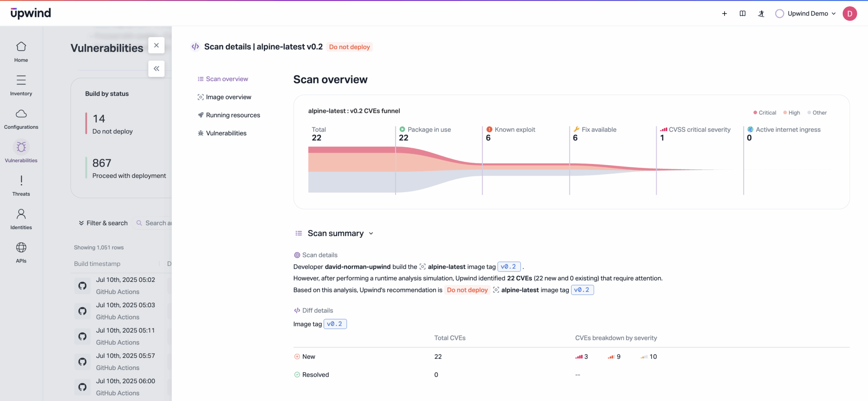The image size is (868, 401).
Task: Click the Resolved row in the diff table
Action: [571, 375]
